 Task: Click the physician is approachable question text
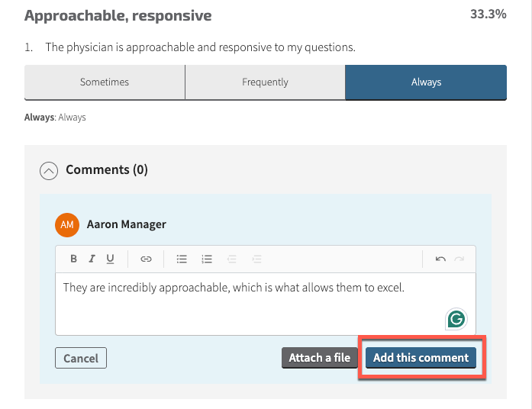pyautogui.click(x=201, y=47)
